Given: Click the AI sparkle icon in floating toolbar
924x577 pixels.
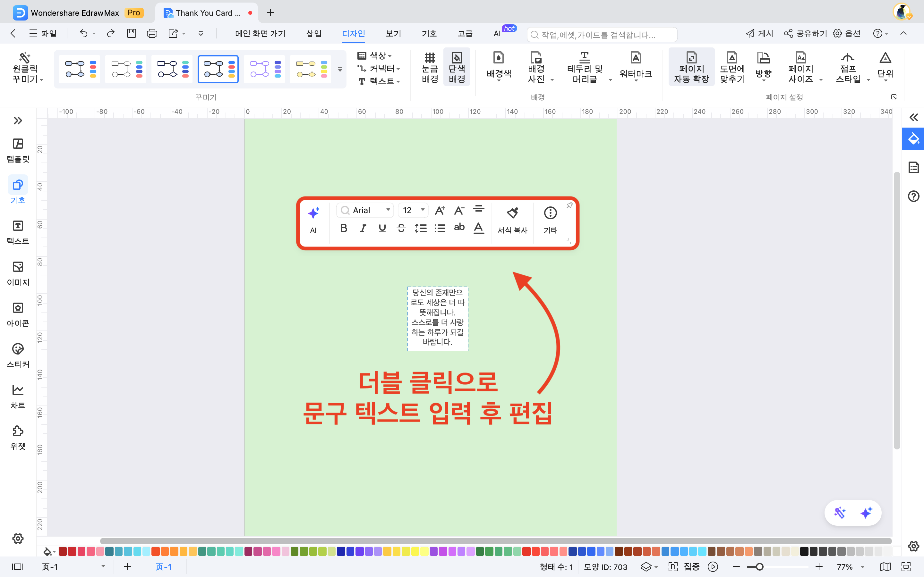Looking at the screenshot, I should click(313, 213).
